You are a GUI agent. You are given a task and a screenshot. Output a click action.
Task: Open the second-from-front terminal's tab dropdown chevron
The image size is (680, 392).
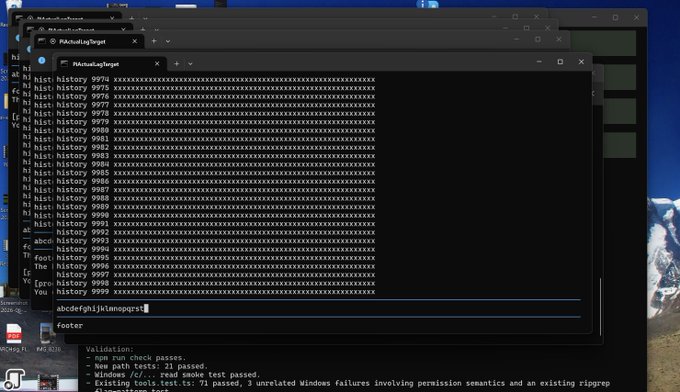point(168,41)
